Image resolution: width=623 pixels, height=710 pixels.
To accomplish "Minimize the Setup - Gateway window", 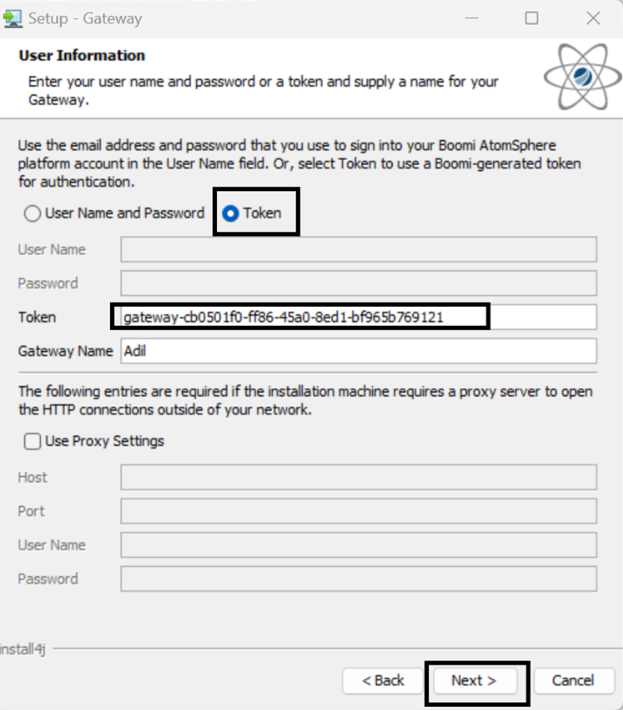I will [x=473, y=18].
